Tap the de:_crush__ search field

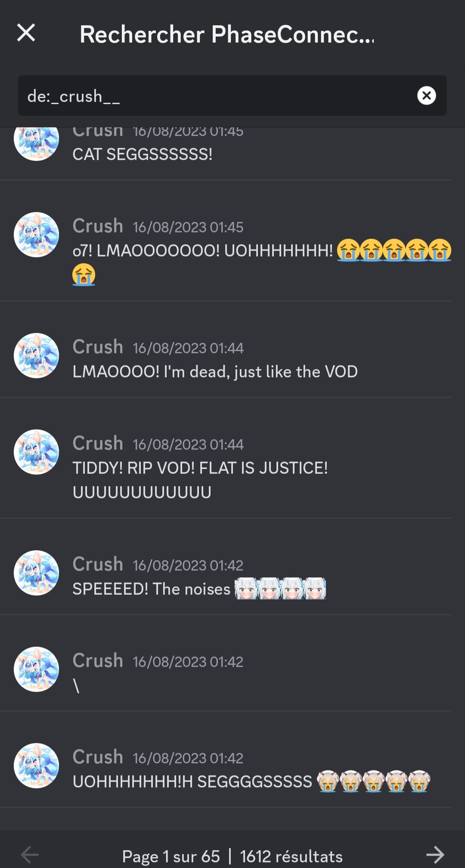(x=232, y=96)
